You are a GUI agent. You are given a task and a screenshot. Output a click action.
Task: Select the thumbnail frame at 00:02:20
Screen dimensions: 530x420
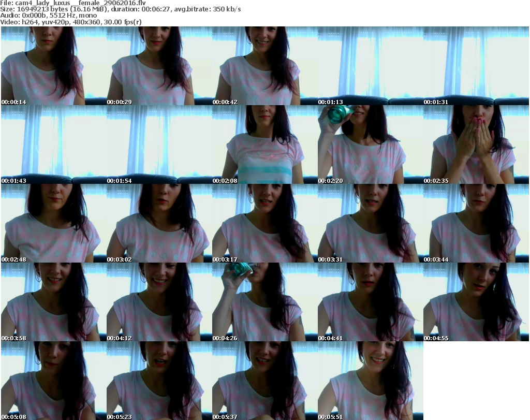click(371, 144)
